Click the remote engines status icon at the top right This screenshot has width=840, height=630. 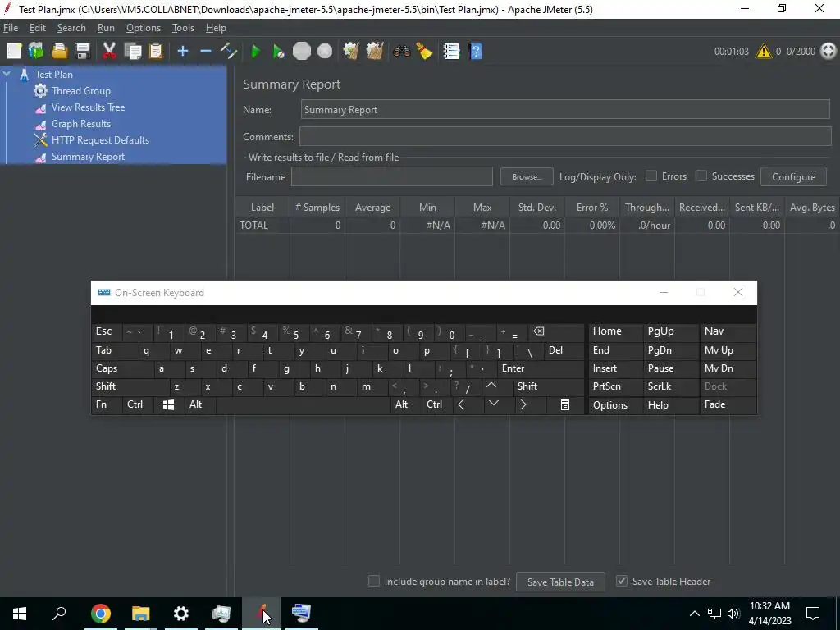(x=829, y=52)
